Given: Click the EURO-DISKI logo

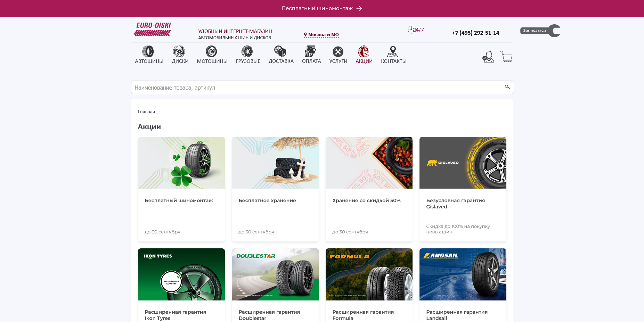Looking at the screenshot, I should (153, 29).
